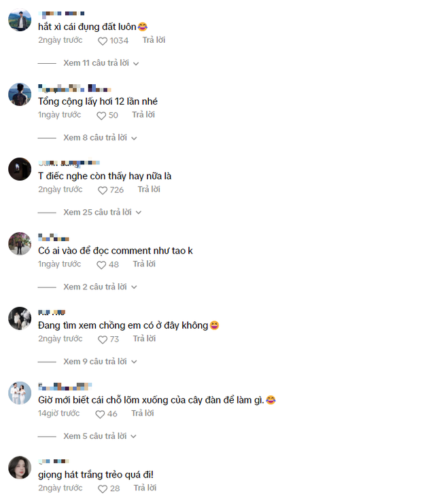Click 'Trả lời' under 'giọng hát trắng trẻo' comment
Screen dimensions: 435x504
click(x=145, y=488)
